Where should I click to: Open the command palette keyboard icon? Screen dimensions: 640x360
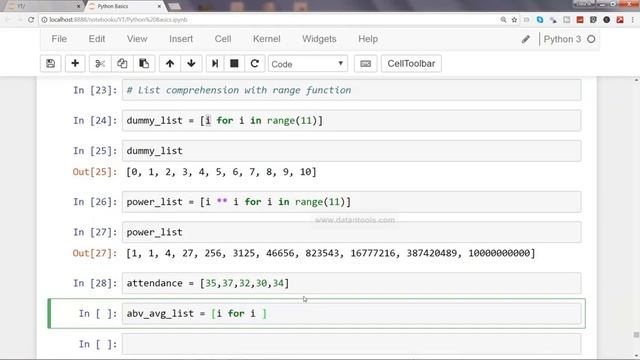click(x=365, y=64)
